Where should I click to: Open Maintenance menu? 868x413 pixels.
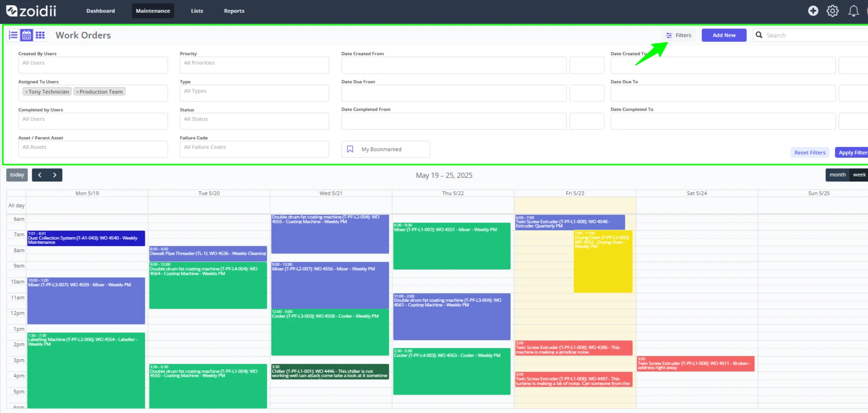tap(153, 11)
